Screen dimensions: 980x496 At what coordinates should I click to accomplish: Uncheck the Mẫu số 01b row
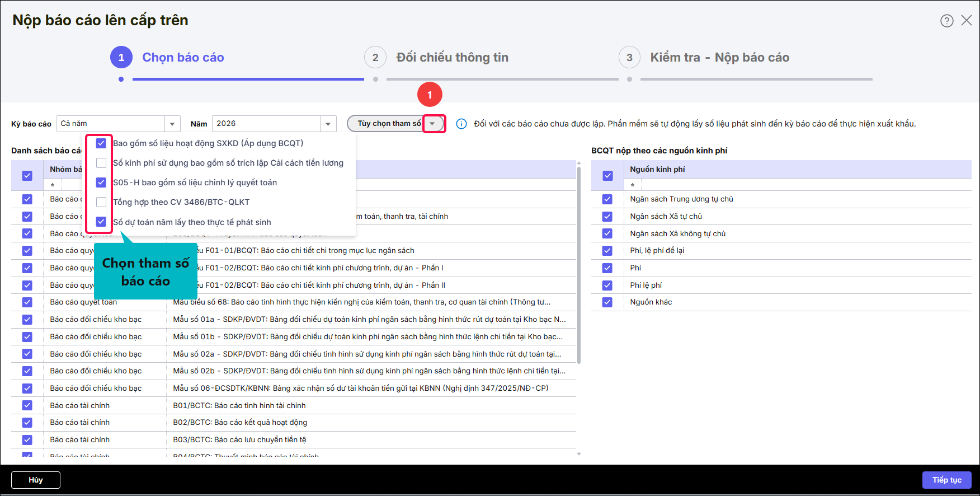coord(27,337)
